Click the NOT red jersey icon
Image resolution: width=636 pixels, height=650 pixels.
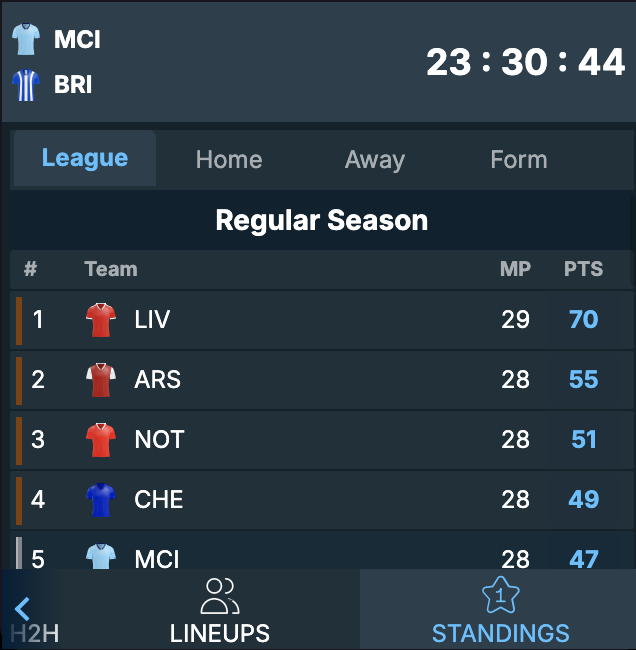click(101, 440)
